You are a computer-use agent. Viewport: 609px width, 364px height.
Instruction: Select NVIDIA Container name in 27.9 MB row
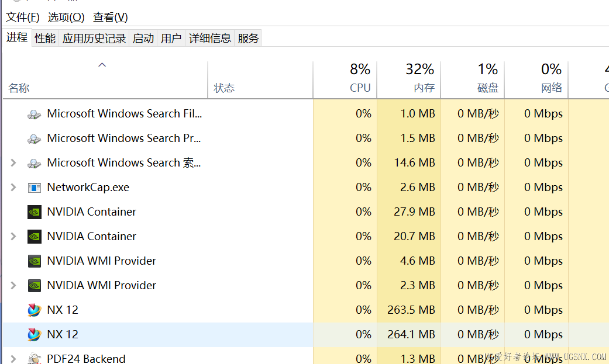(92, 212)
